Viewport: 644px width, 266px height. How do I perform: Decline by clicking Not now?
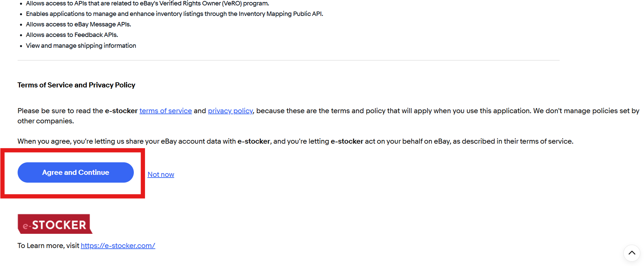(x=161, y=175)
